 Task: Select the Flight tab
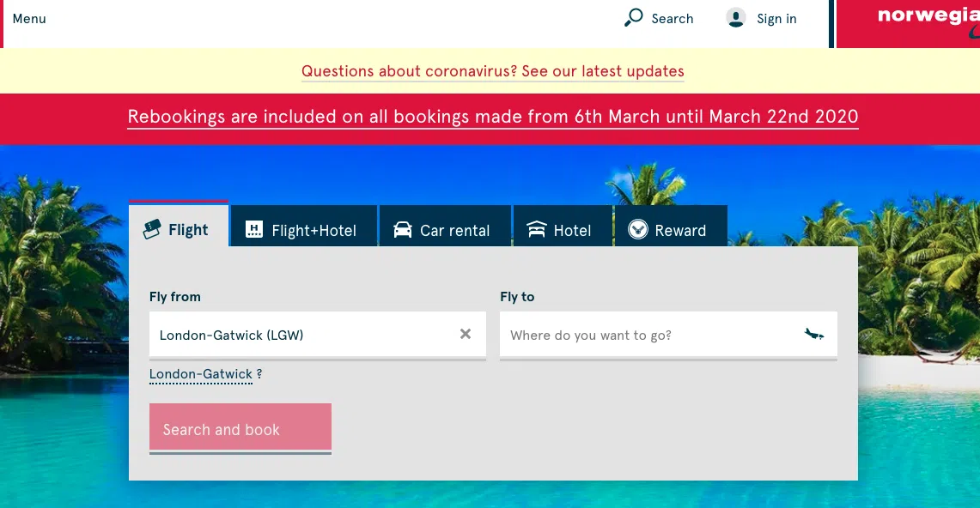click(179, 229)
